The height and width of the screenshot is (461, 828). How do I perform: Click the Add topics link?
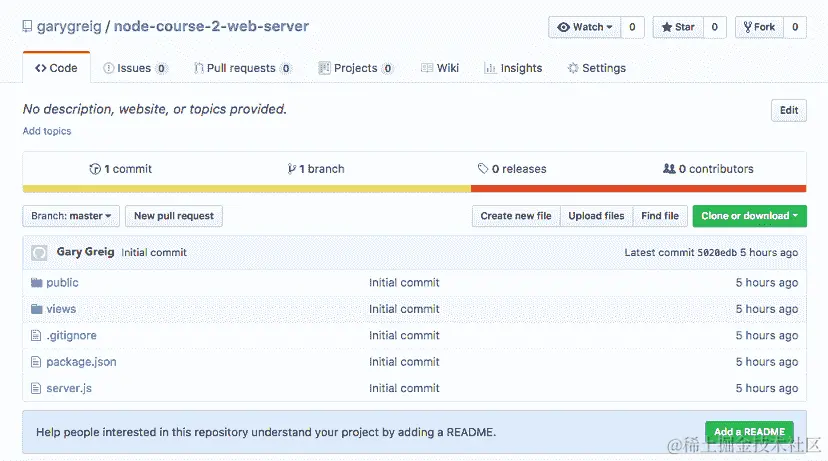[47, 131]
